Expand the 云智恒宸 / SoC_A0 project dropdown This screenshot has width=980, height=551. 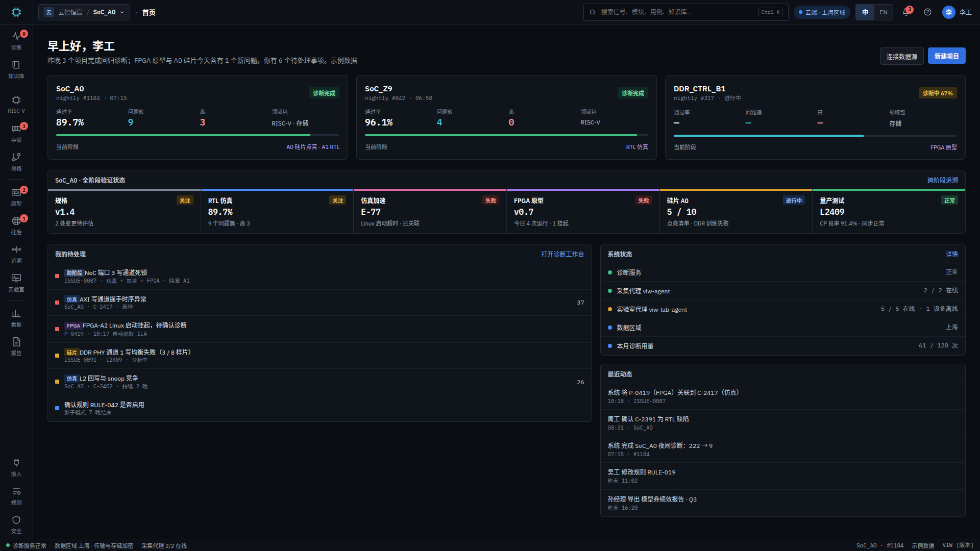pyautogui.click(x=84, y=12)
